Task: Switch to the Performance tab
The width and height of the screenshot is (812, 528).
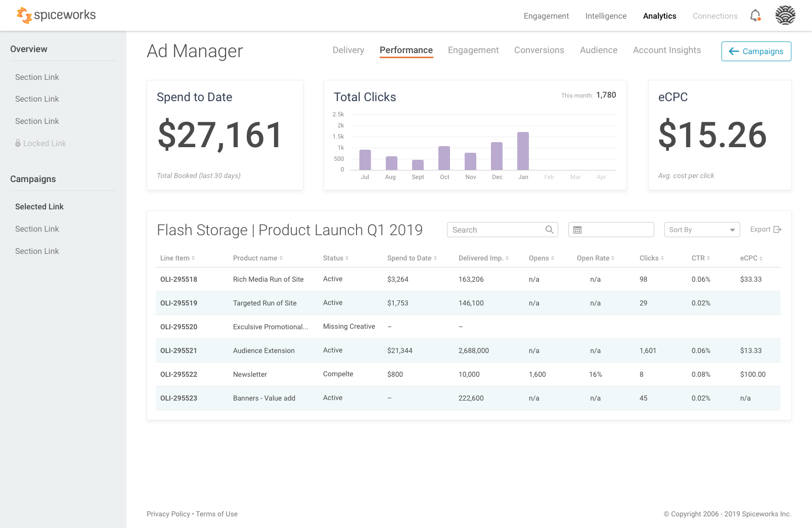Action: pos(406,50)
